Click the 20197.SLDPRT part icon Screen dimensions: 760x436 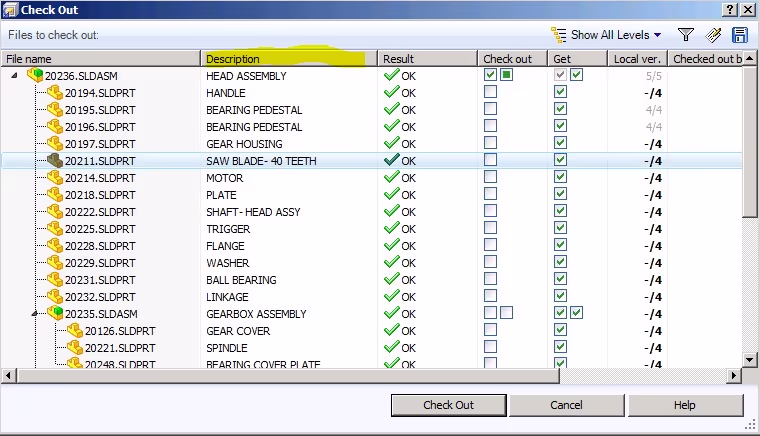pyautogui.click(x=55, y=143)
